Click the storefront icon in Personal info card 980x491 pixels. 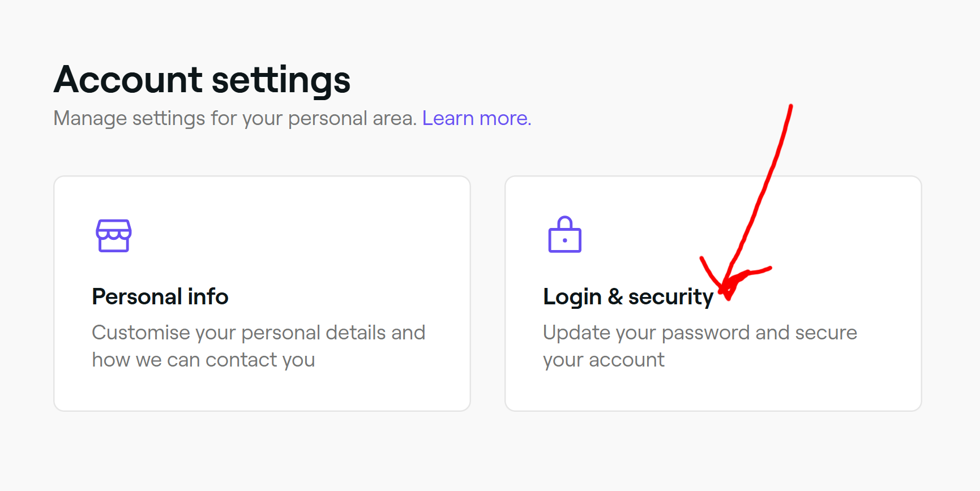point(114,235)
